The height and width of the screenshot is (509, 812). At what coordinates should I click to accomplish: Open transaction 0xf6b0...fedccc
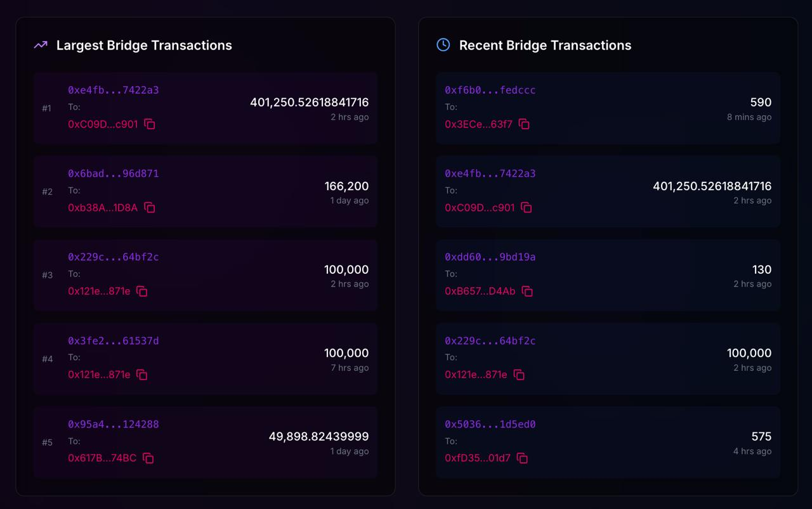tap(490, 90)
